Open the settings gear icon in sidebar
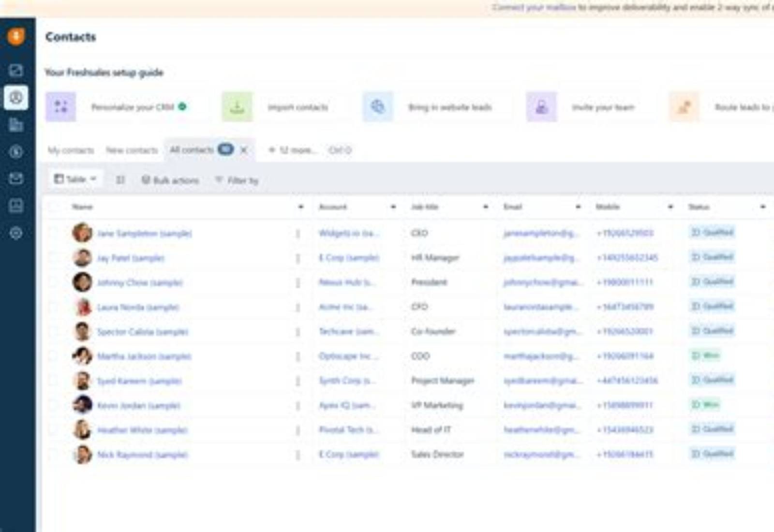774x532 pixels. point(16,233)
